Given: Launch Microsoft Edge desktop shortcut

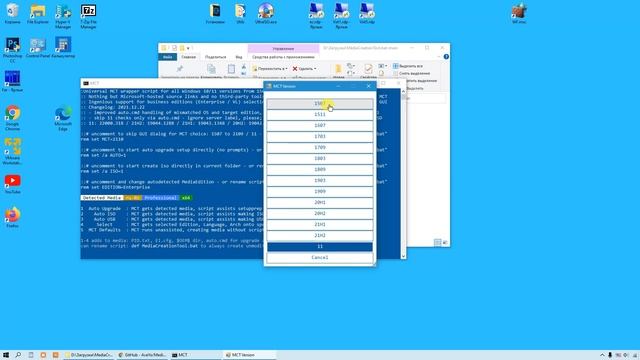Looking at the screenshot, I should [x=63, y=118].
